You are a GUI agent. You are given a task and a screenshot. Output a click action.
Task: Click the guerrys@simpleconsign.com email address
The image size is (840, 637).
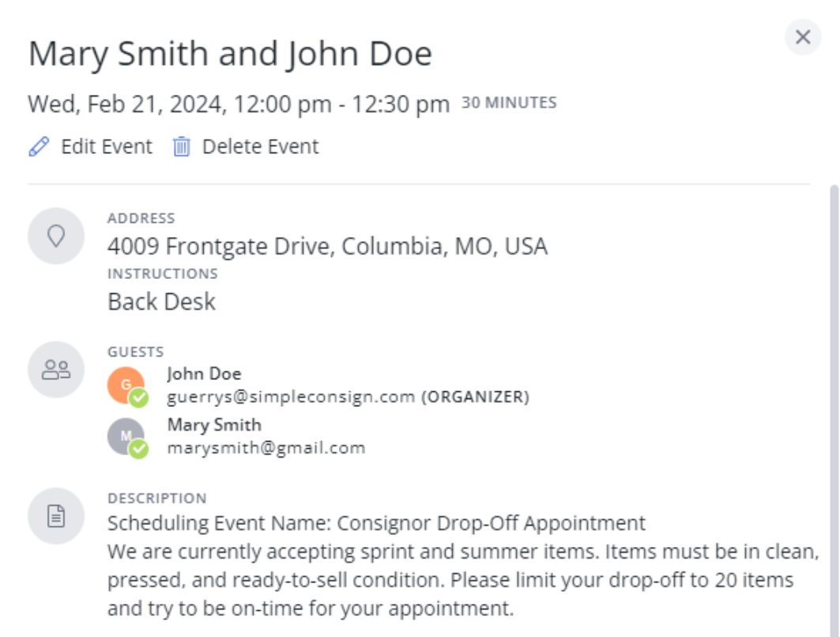[x=291, y=397]
